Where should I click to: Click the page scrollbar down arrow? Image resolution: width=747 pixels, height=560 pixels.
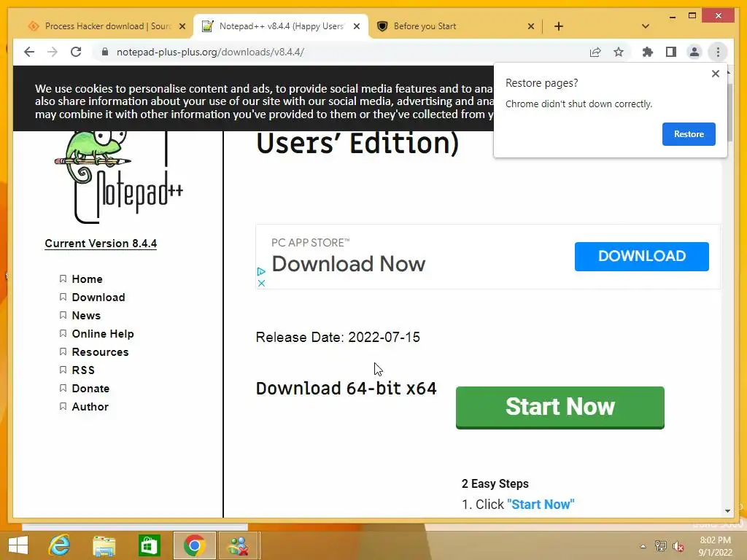(x=727, y=511)
